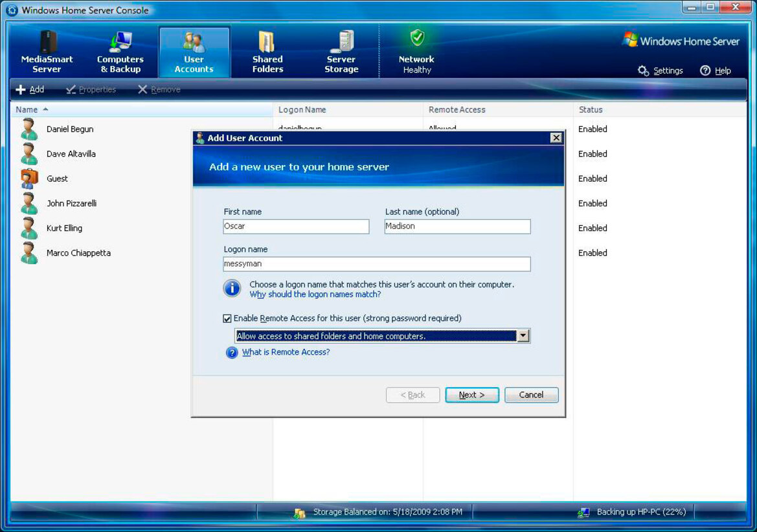Click the Backing up HP-PC status icon
The height and width of the screenshot is (532, 757).
coord(583,513)
